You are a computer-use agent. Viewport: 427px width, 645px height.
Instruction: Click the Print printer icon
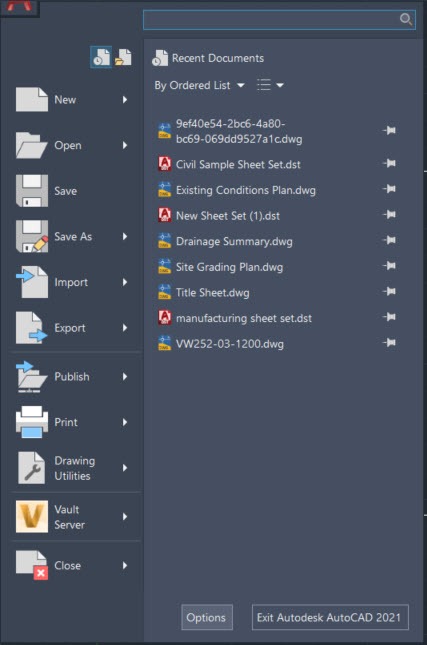[x=32, y=422]
